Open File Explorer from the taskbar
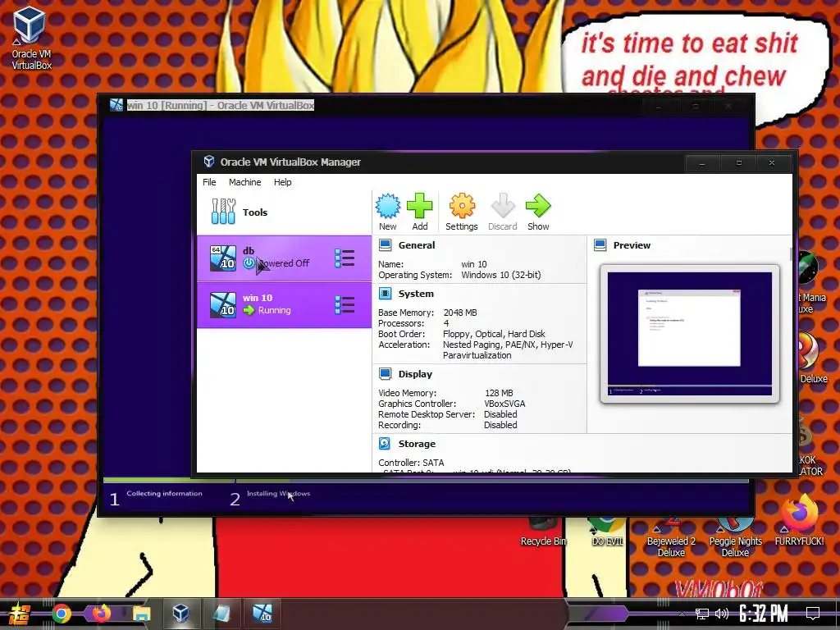 click(141, 614)
